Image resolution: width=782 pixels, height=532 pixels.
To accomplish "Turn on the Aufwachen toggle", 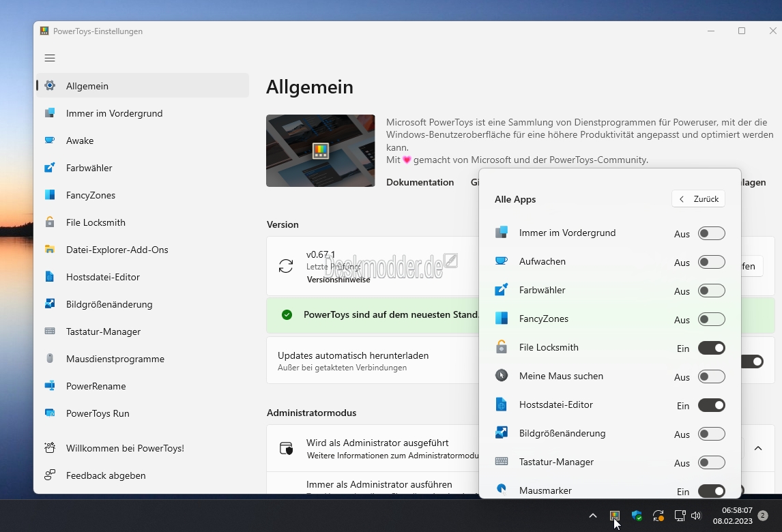I will click(x=711, y=263).
